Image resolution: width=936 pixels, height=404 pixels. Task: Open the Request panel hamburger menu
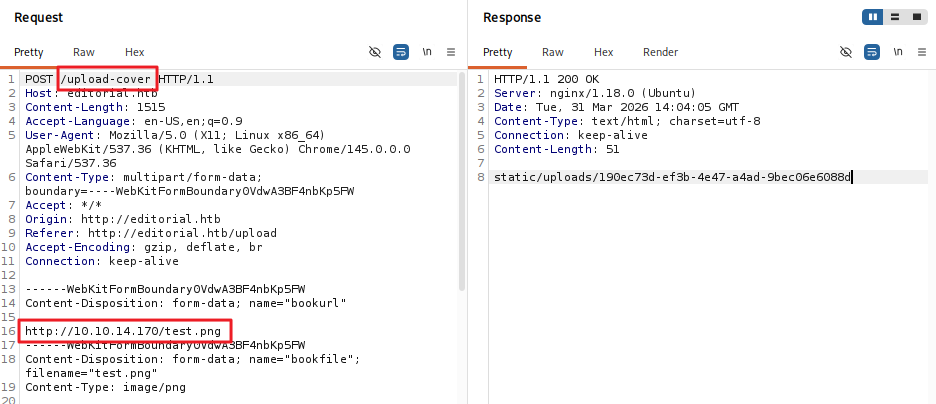click(x=451, y=52)
